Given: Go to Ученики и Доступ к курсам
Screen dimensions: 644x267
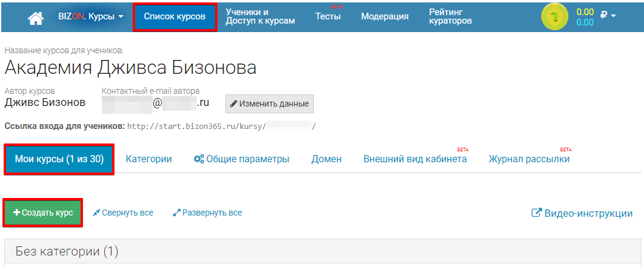Looking at the screenshot, I should (x=260, y=16).
